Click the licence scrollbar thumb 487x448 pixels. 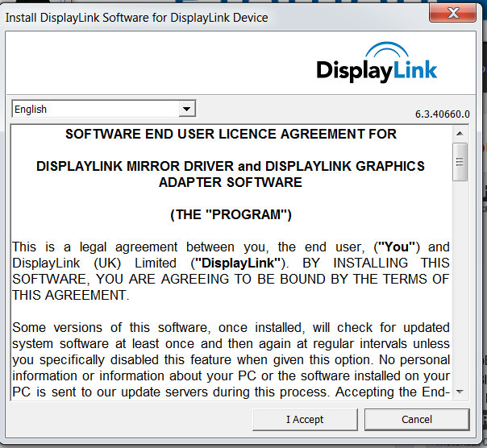[x=460, y=162]
